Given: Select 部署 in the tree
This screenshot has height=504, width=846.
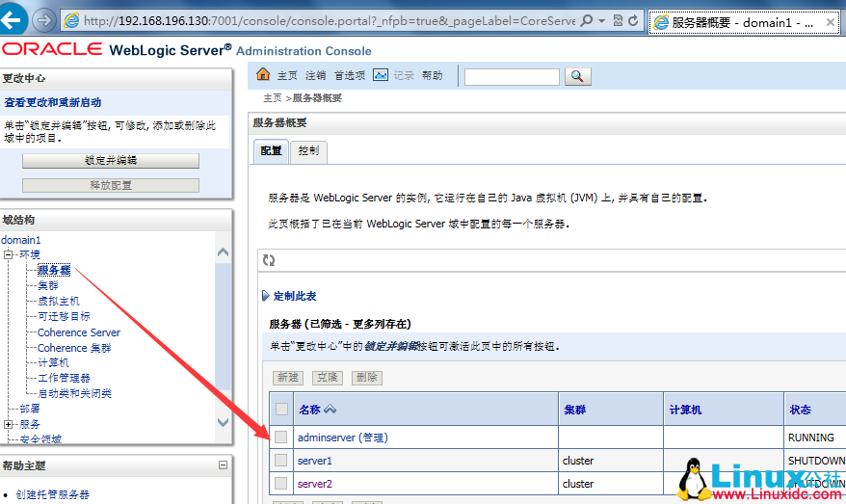Looking at the screenshot, I should [30, 409].
